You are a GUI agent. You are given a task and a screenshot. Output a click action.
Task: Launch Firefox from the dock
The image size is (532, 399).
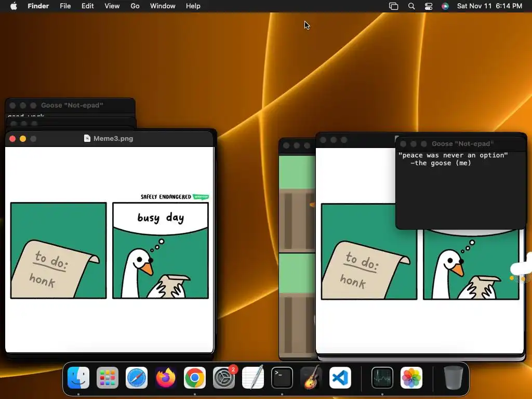click(x=166, y=378)
